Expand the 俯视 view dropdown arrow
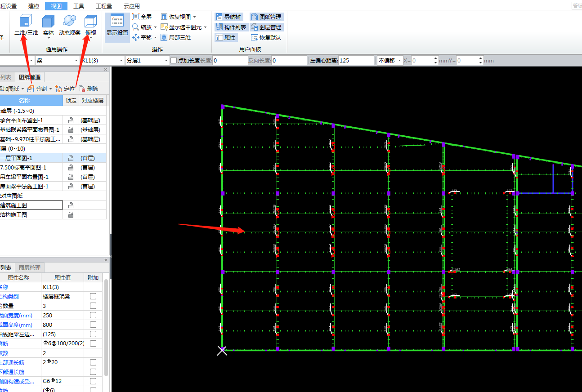The image size is (582, 392). point(91,38)
